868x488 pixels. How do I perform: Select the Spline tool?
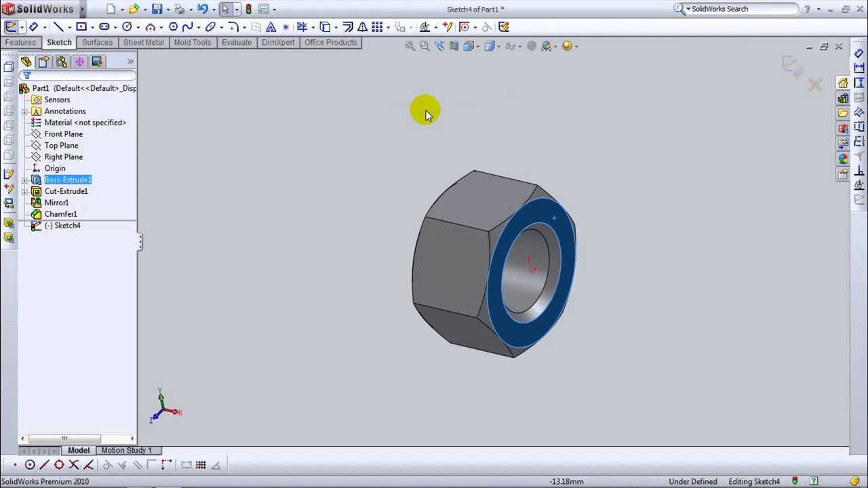(188, 27)
